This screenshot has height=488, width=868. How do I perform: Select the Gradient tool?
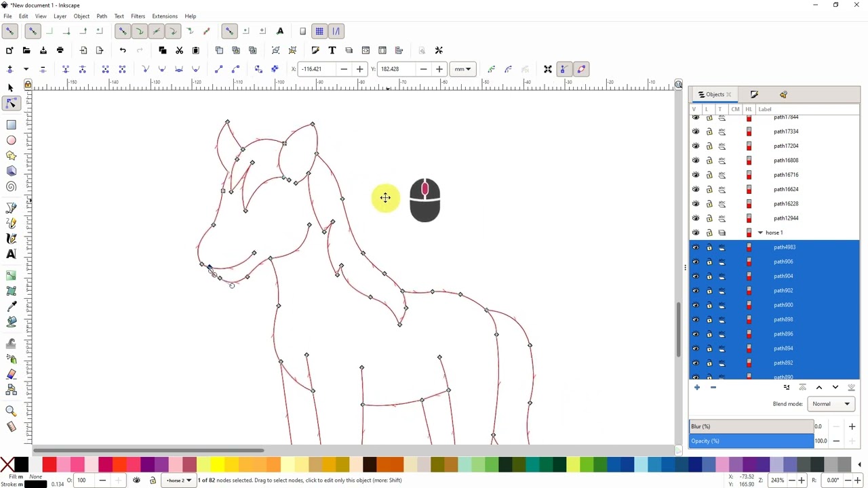pyautogui.click(x=11, y=275)
